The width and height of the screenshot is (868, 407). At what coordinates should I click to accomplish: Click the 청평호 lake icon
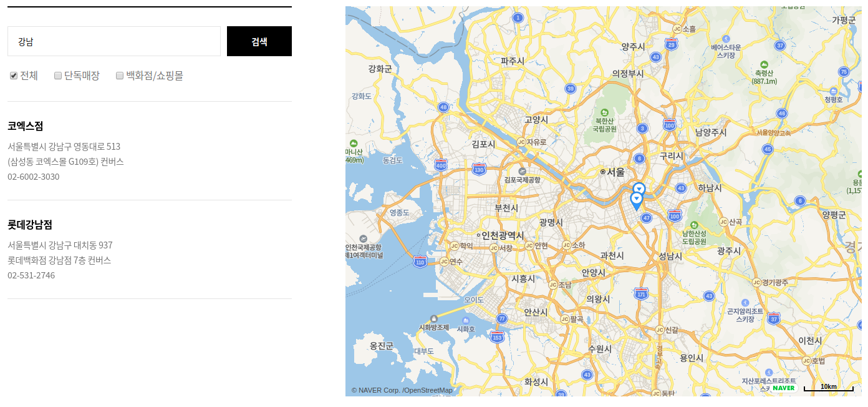pyautogui.click(x=834, y=91)
